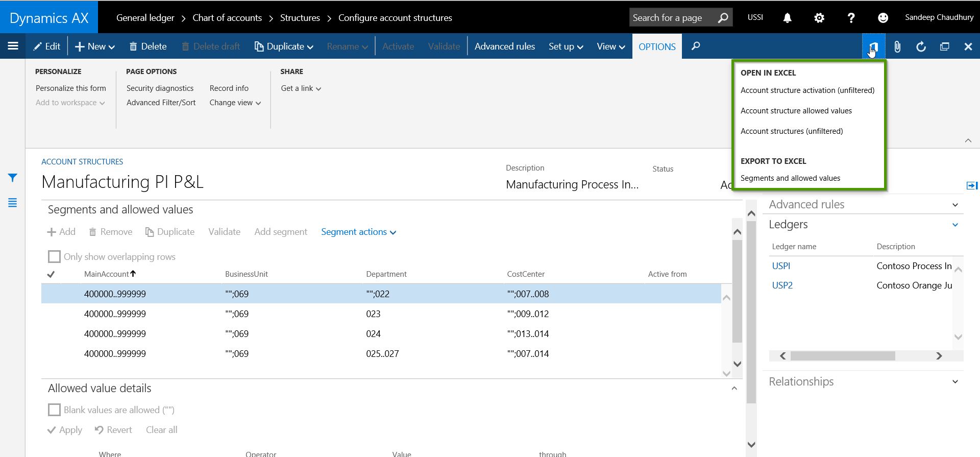980x457 pixels.
Task: Check Blank values are allowed option
Action: (54, 410)
